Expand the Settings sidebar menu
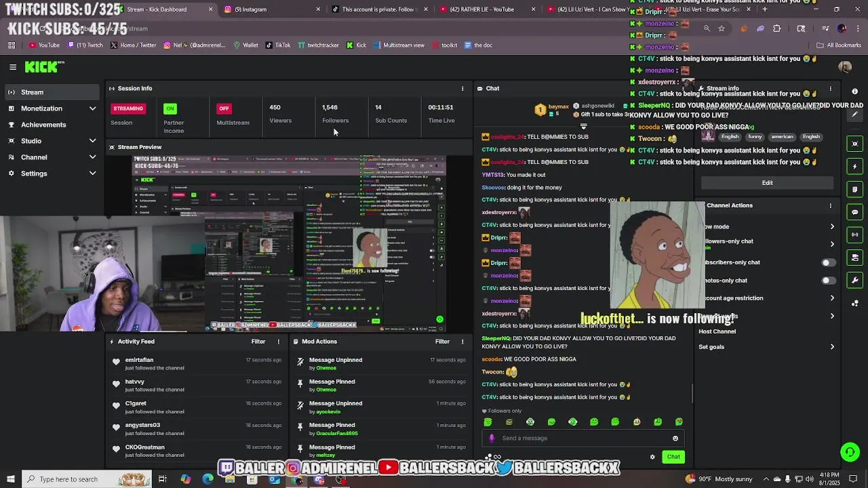The image size is (868, 488). tap(51, 174)
